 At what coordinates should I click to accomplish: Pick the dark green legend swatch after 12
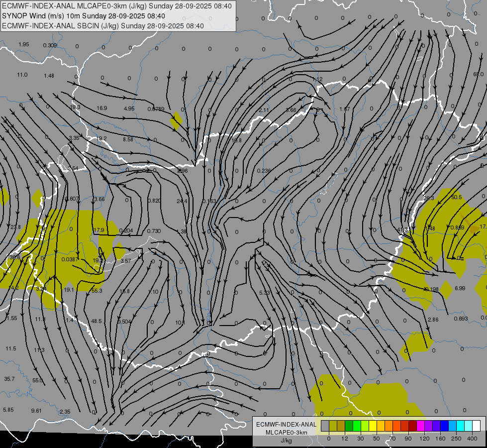coord(349,426)
